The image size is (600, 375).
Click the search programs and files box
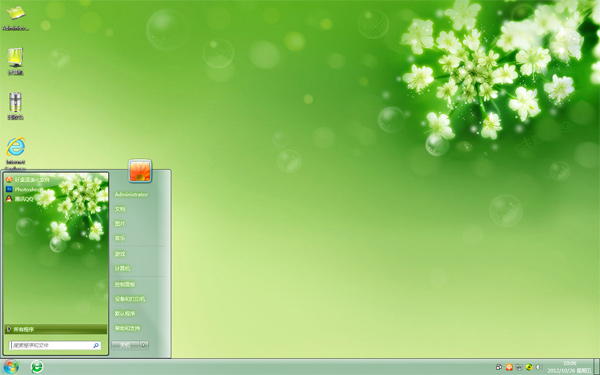[x=55, y=345]
